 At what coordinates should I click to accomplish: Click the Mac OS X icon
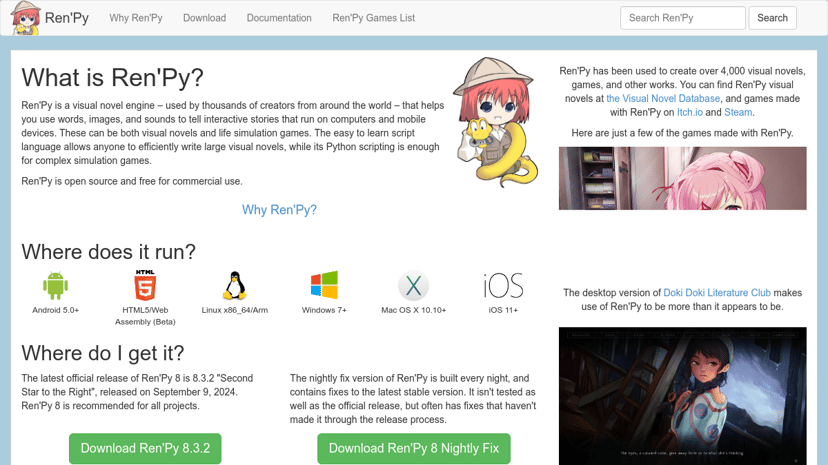click(413, 286)
